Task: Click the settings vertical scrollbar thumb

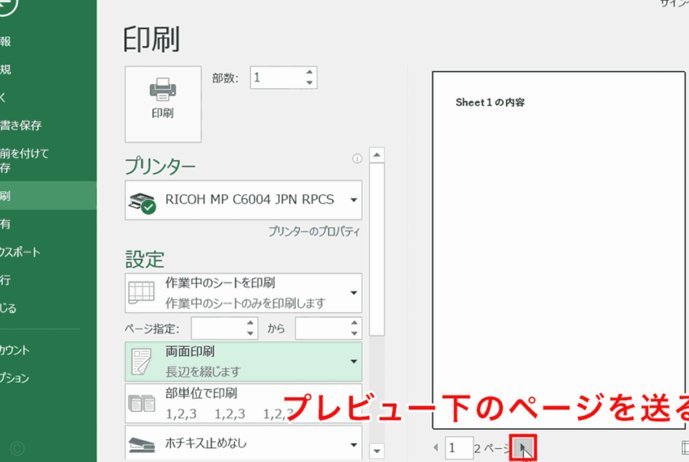Action: [x=377, y=249]
